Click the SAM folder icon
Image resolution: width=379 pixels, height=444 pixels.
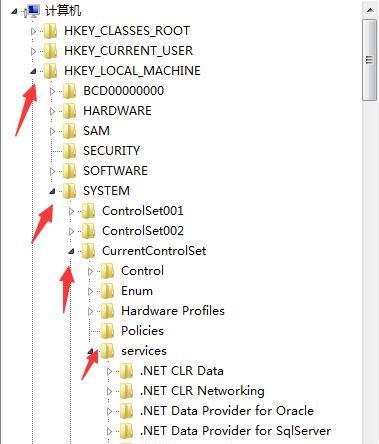[x=70, y=131]
